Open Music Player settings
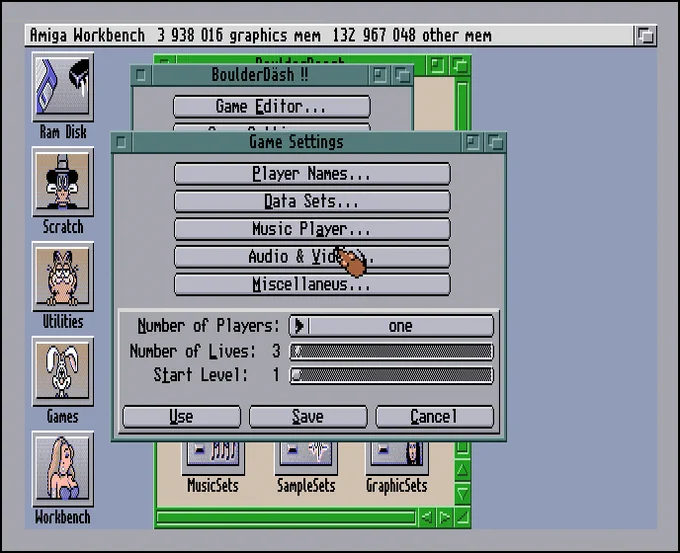This screenshot has height=553, width=680. pyautogui.click(x=312, y=229)
